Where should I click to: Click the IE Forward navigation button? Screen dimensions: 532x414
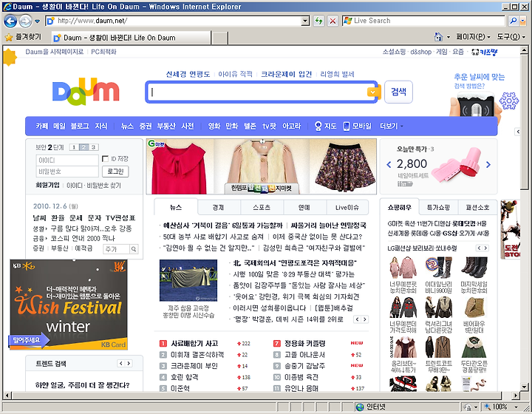tap(25, 21)
